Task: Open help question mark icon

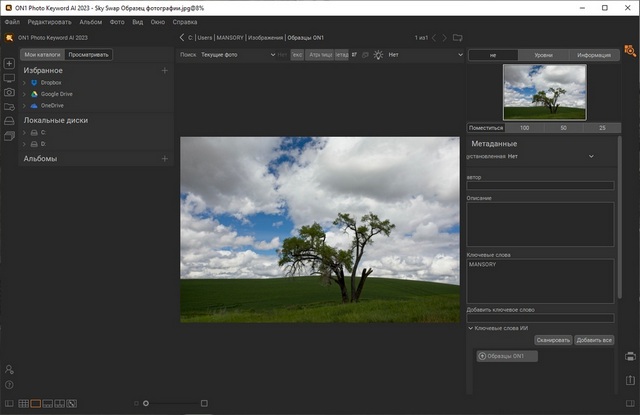Action: click(x=9, y=384)
